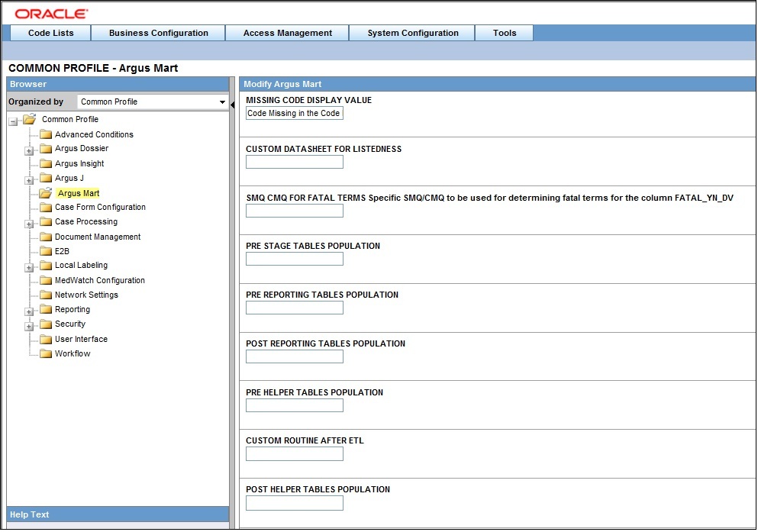
Task: Click the Argus J folder icon
Action: [46, 178]
